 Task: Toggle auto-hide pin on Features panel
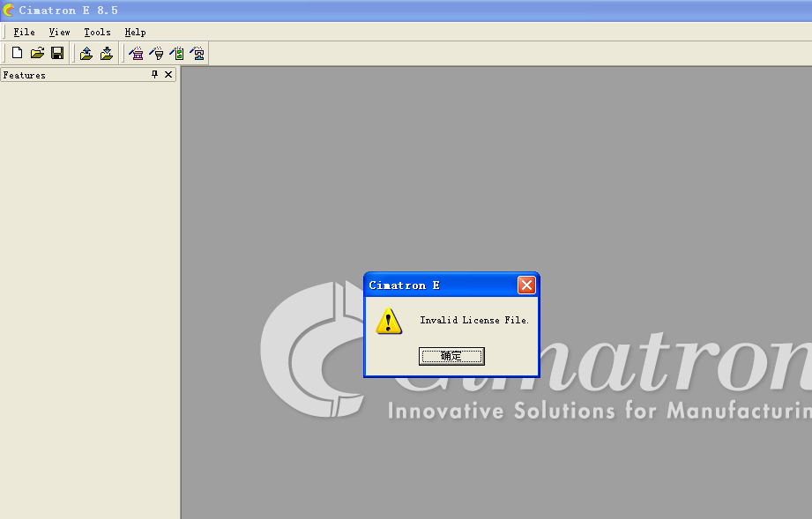coord(155,75)
